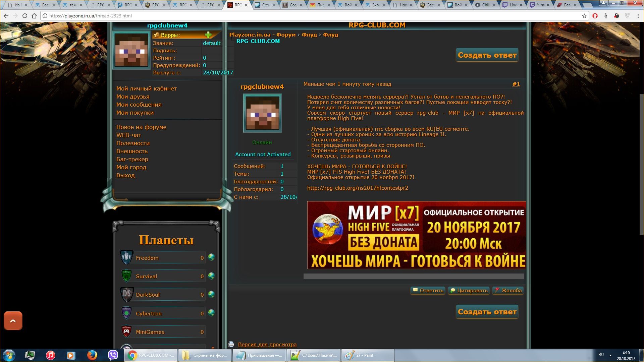Open the browser Home page

click(34, 16)
